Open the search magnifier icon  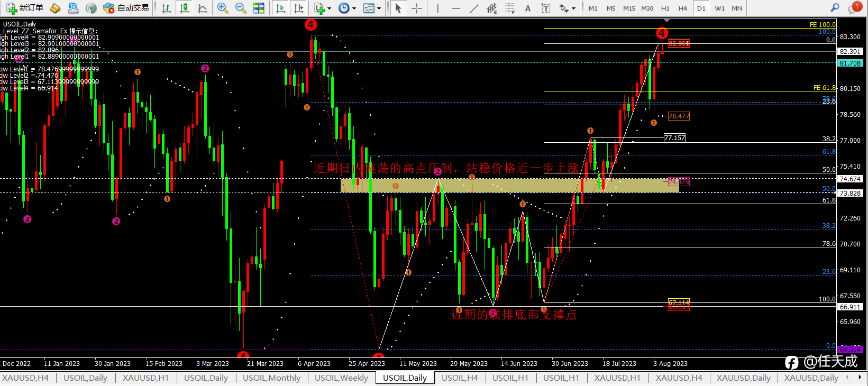(835, 8)
